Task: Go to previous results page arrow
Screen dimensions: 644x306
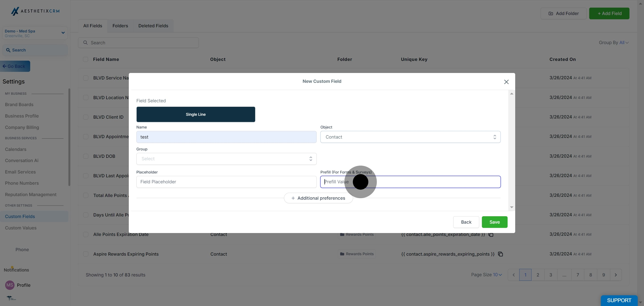Action: (x=513, y=275)
